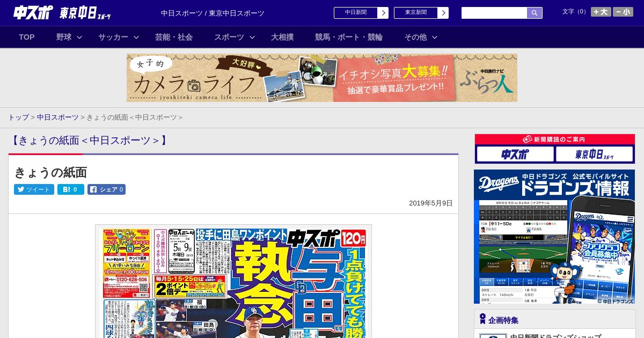Click the 新聞購読のご案内 heading
Screen dimensions: 644x338
[555, 139]
